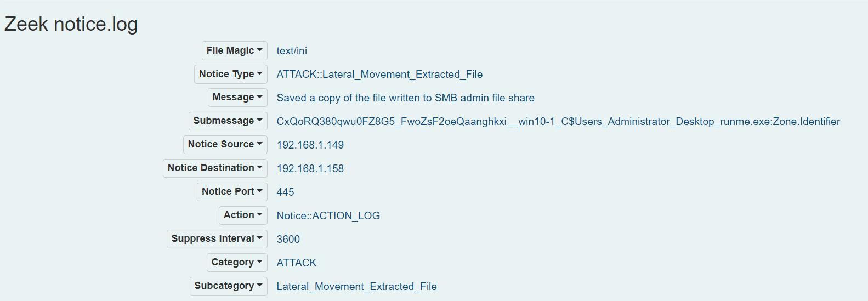Open the File Magic field dropdown
Viewport: 868px width, 301px height.
click(x=234, y=50)
